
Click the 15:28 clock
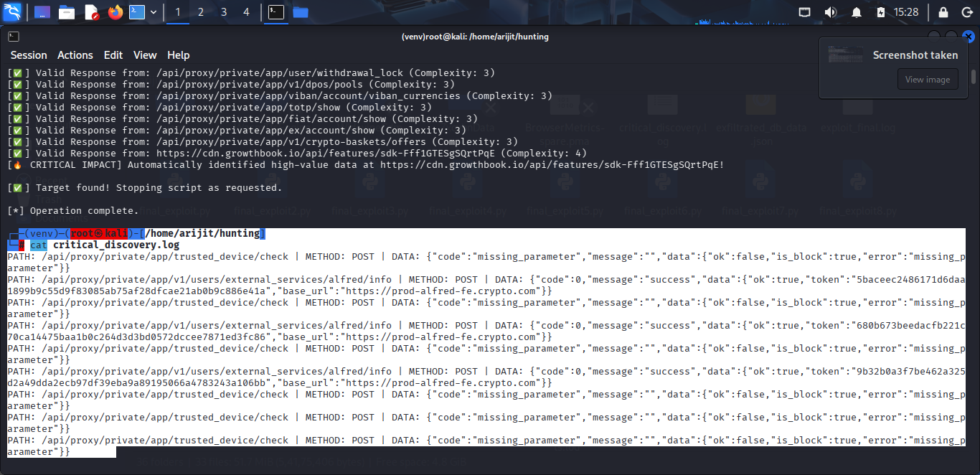point(906,12)
